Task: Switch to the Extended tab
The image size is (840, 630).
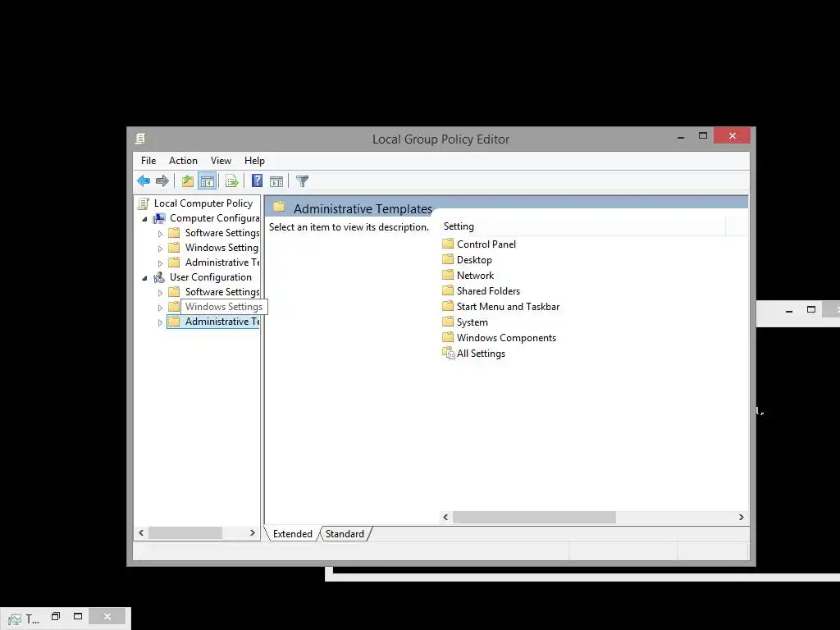Action: click(293, 533)
